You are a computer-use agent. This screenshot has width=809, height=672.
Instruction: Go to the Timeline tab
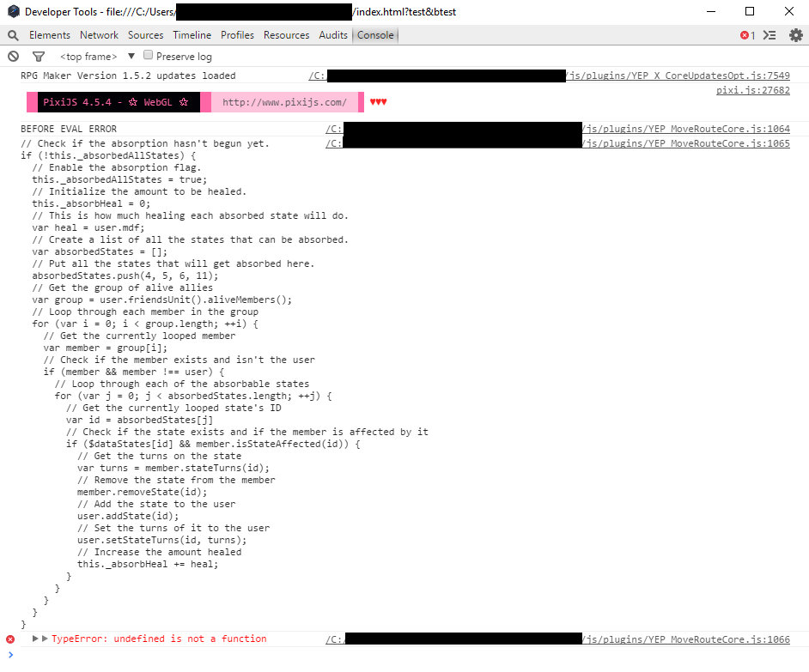192,35
